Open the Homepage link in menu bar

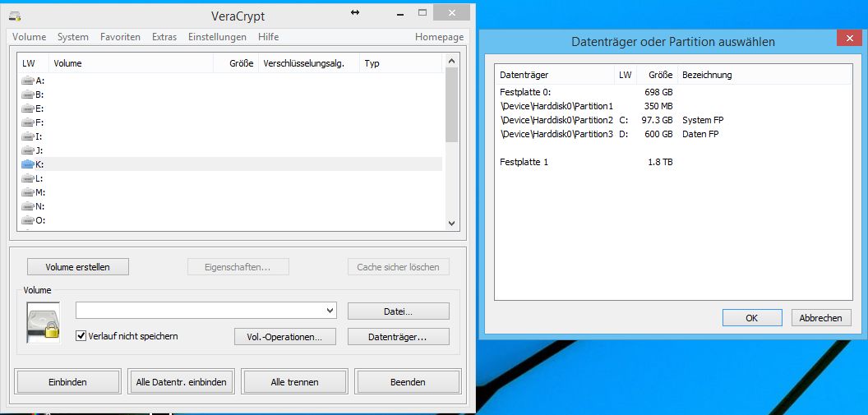click(440, 37)
